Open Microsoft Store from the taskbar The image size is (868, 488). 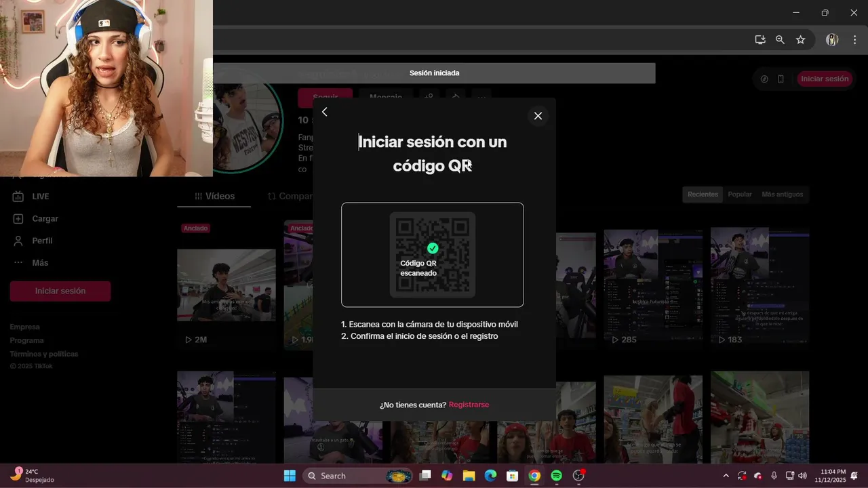tap(513, 476)
